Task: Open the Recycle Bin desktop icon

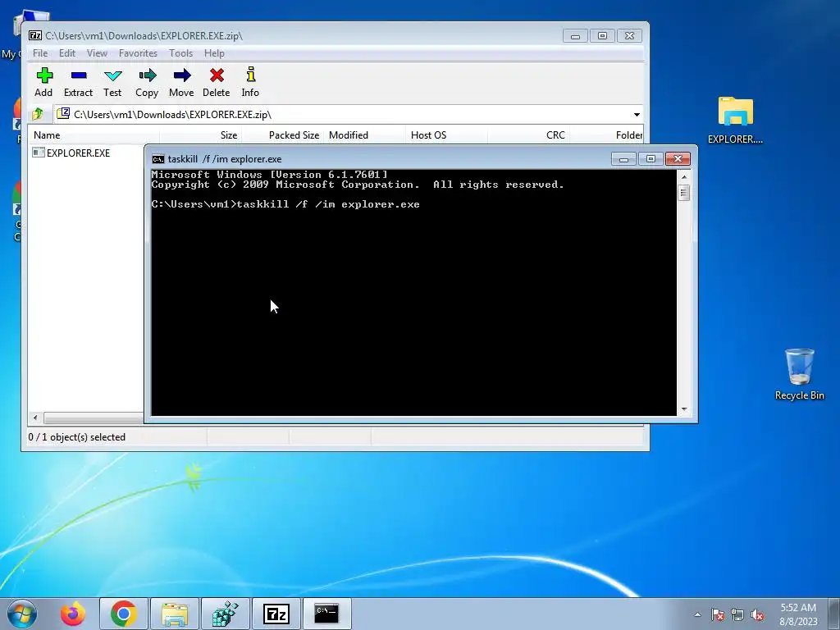Action: pos(799,374)
